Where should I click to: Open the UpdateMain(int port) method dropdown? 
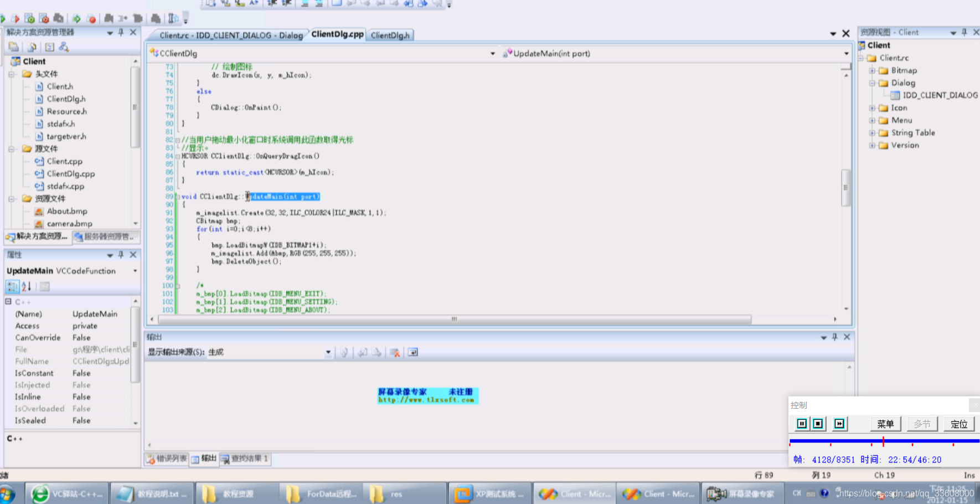pyautogui.click(x=846, y=54)
